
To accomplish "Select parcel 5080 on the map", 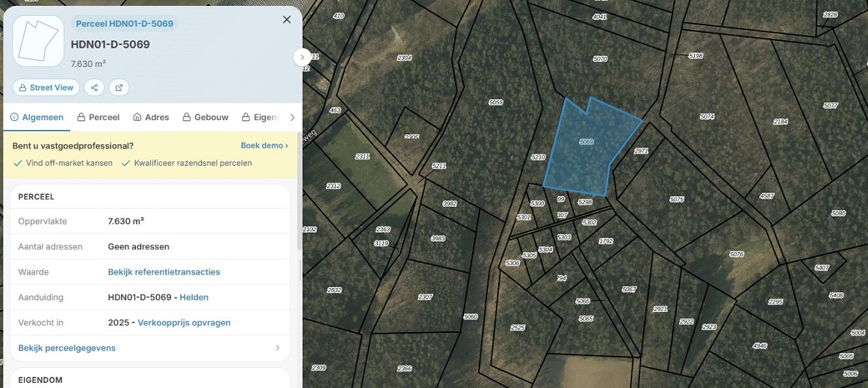I will (x=839, y=213).
